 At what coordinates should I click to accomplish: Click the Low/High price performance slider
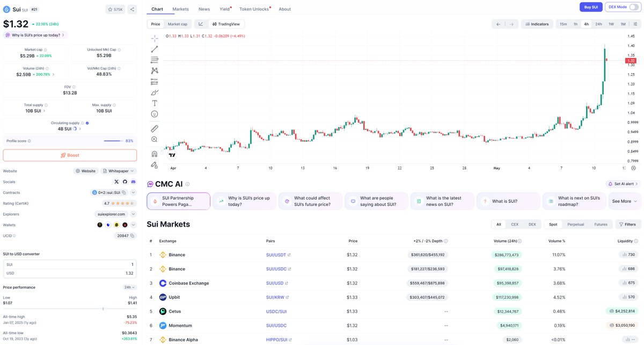tap(70, 308)
